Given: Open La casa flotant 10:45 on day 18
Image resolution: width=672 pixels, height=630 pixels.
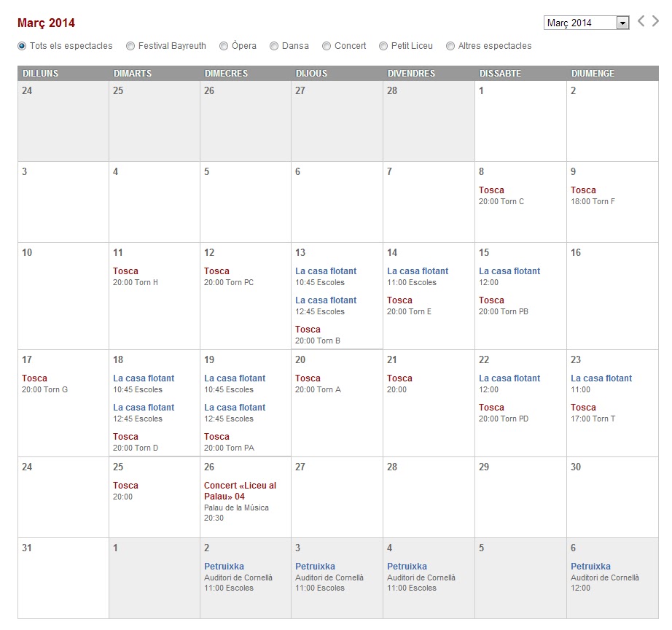Looking at the screenshot, I should pyautogui.click(x=144, y=378).
